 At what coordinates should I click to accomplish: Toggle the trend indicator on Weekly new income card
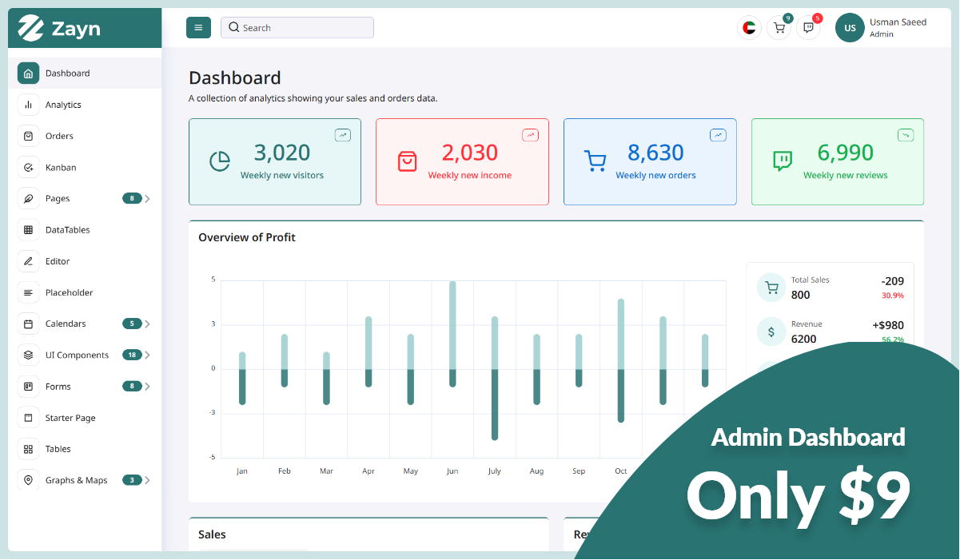(x=530, y=134)
